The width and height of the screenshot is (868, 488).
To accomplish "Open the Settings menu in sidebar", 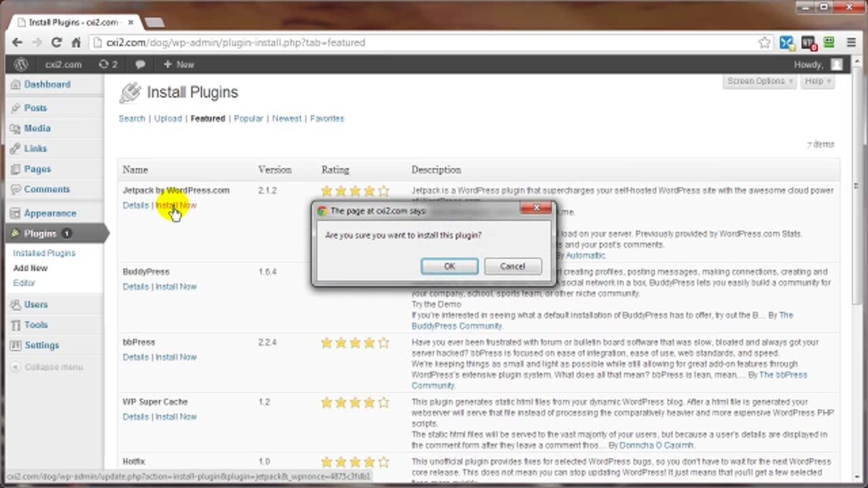I will 42,345.
